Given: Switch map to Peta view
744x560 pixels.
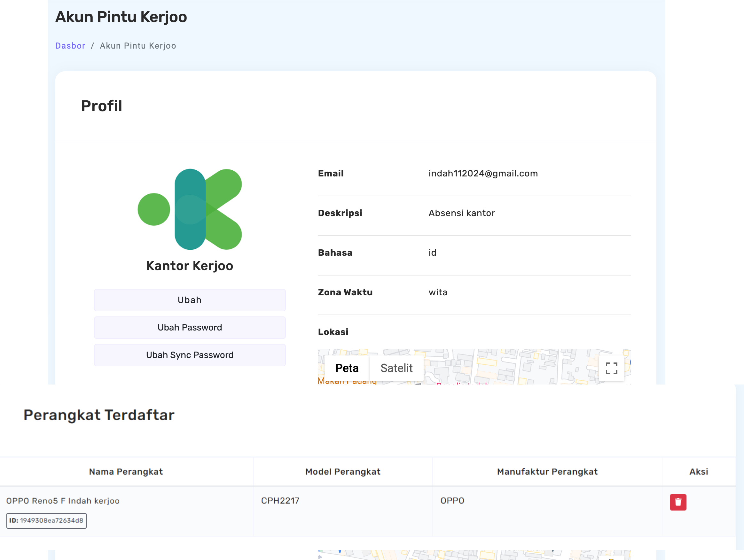Looking at the screenshot, I should 347,368.
